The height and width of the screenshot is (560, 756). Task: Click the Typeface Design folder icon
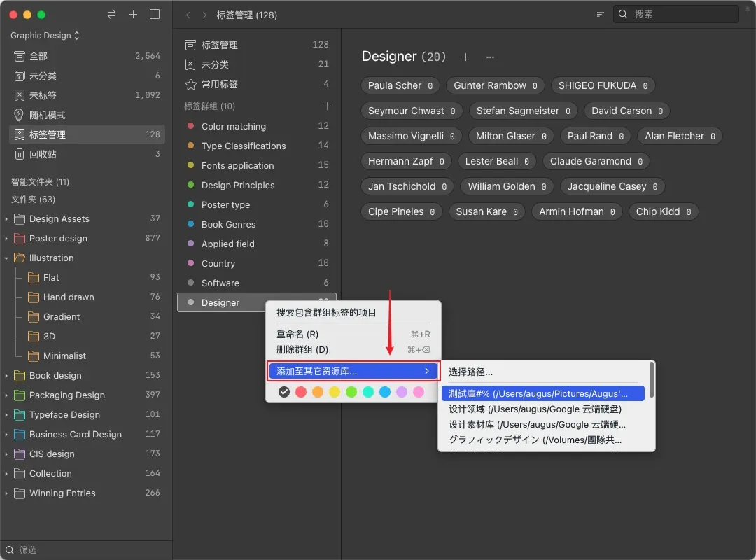[x=20, y=415]
